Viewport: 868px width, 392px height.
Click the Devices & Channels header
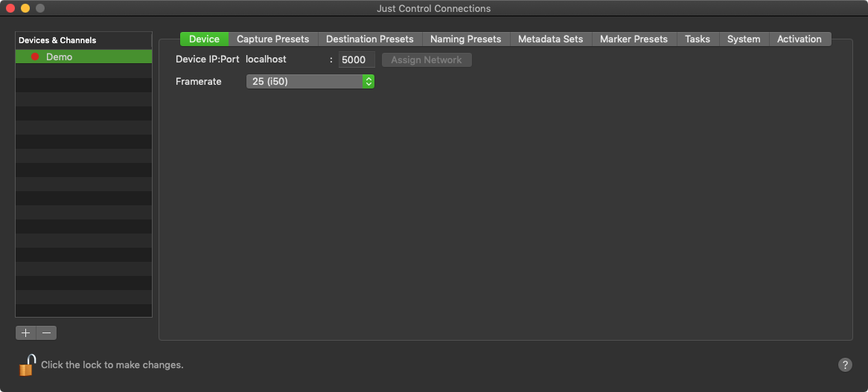83,40
